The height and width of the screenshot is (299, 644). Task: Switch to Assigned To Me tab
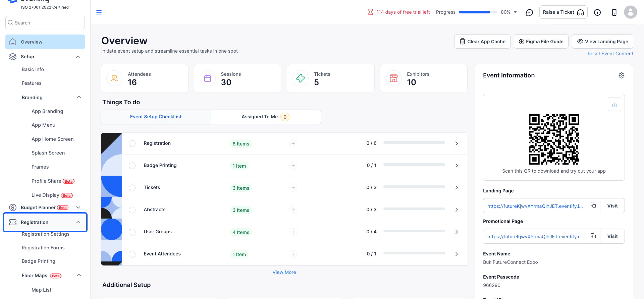click(266, 117)
